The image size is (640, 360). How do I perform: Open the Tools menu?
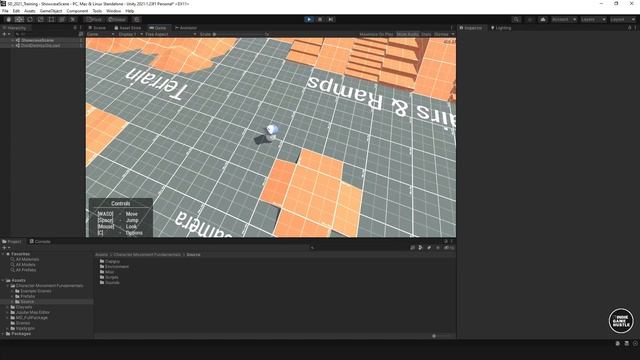(x=97, y=11)
